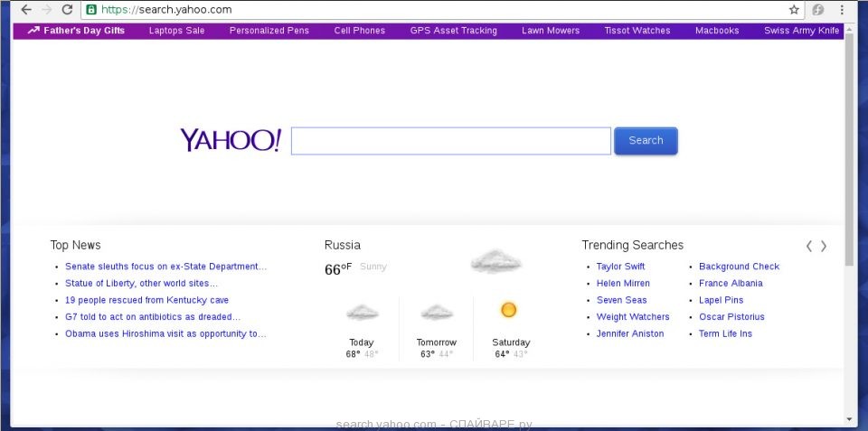Screen dimensions: 868x431
Task: Bookmark this page with the star icon
Action: [x=794, y=9]
